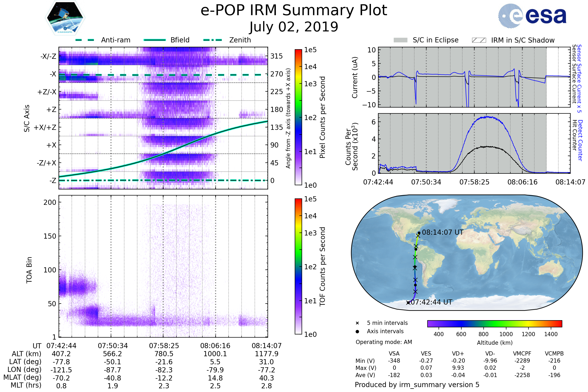
Task: Click the Sensor Surface Current x 5 label
Action: [x=579, y=78]
